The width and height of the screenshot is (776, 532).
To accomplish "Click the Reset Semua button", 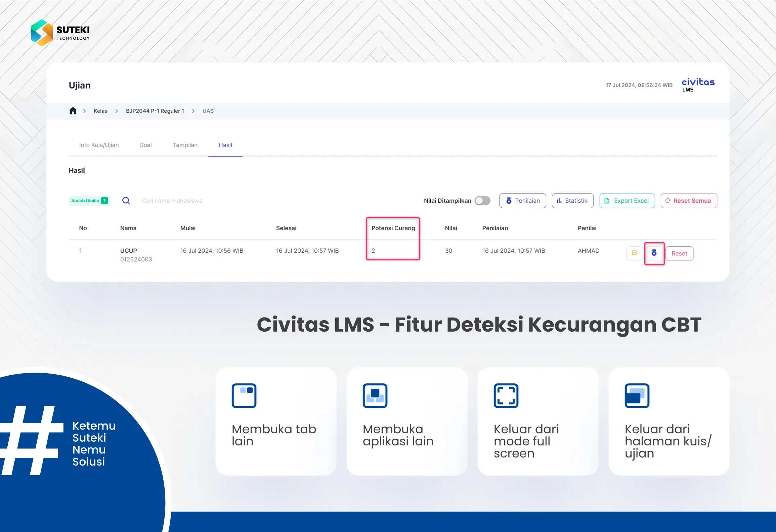I will point(689,201).
